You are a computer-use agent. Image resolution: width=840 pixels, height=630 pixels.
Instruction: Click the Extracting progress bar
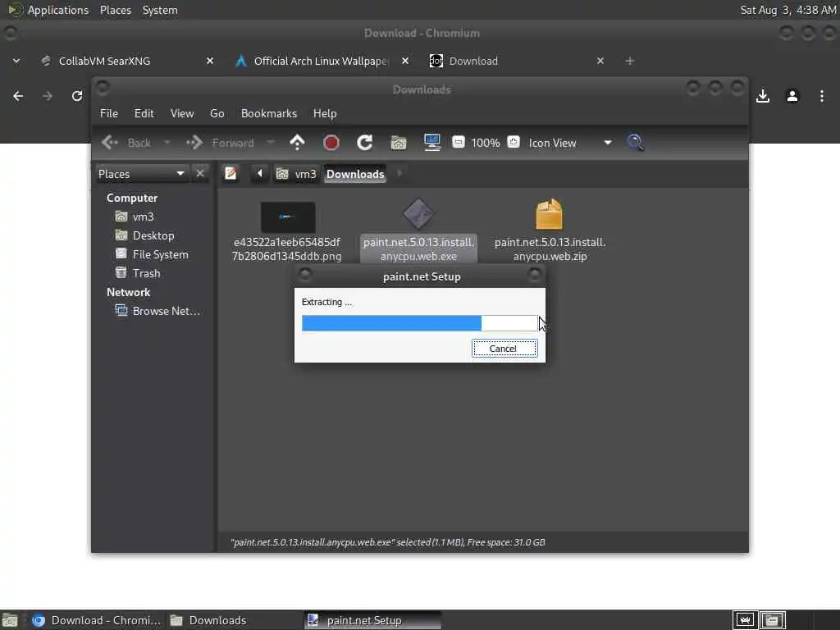[x=419, y=323]
